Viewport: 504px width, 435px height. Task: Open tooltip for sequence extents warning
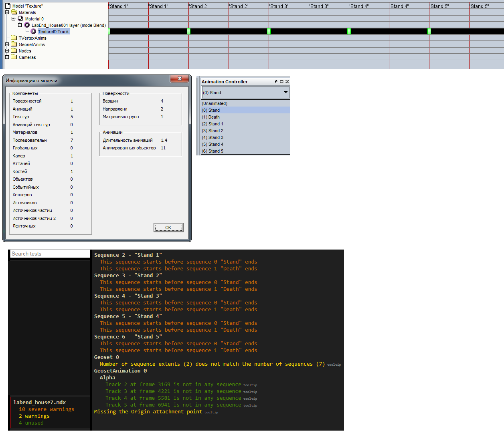click(334, 365)
